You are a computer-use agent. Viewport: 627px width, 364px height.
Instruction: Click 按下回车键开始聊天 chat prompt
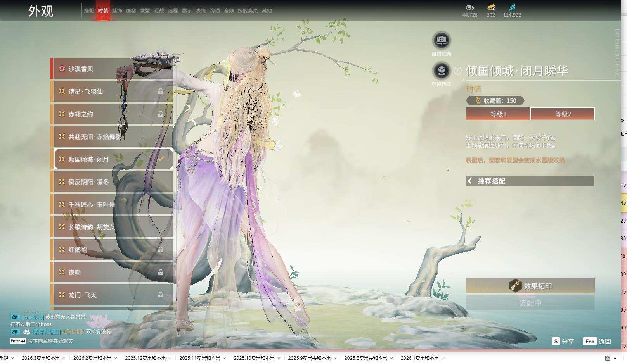click(x=50, y=341)
